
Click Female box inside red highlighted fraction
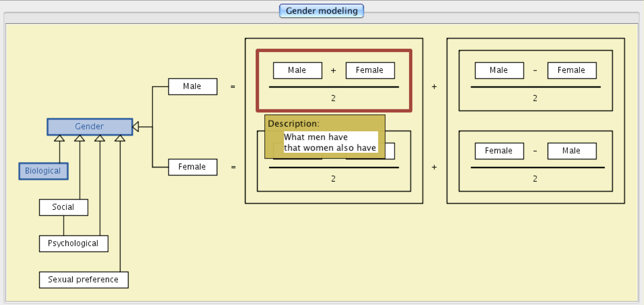370,70
